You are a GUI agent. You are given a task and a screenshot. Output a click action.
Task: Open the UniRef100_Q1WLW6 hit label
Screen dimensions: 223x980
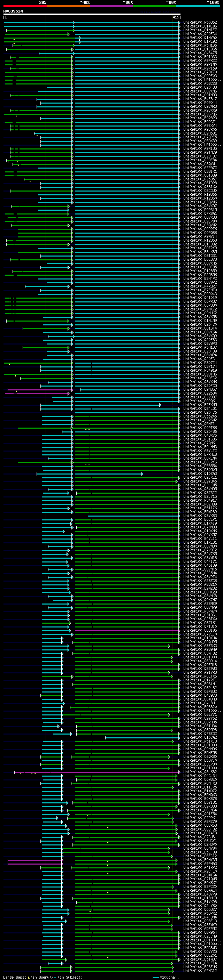tap(200, 26)
